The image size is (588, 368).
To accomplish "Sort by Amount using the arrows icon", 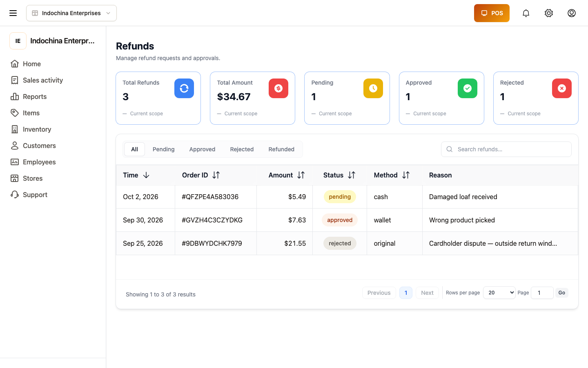I will point(301,175).
